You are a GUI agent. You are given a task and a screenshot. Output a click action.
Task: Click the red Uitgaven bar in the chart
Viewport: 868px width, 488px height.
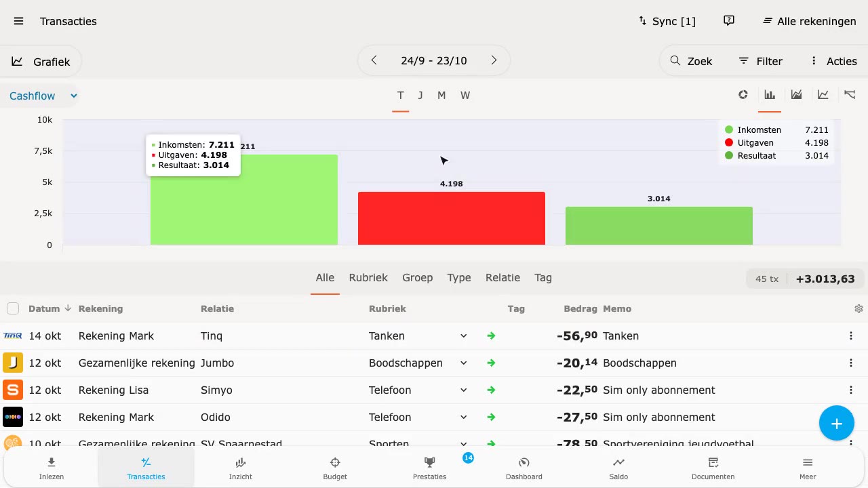(x=452, y=218)
